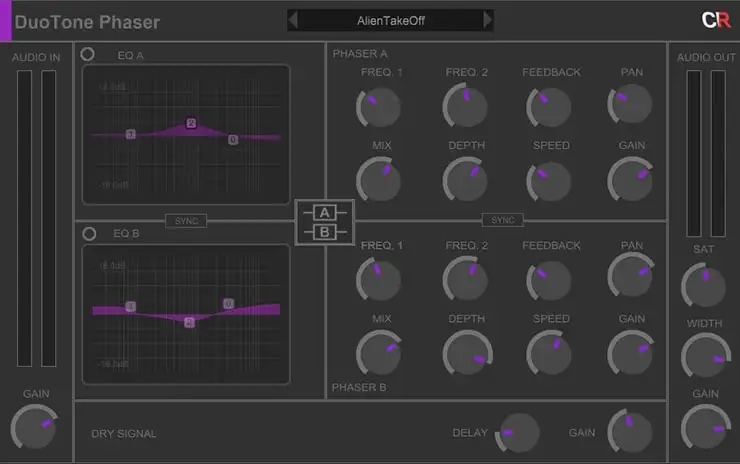Click Phaser A FREQ. 2 knob

click(465, 106)
